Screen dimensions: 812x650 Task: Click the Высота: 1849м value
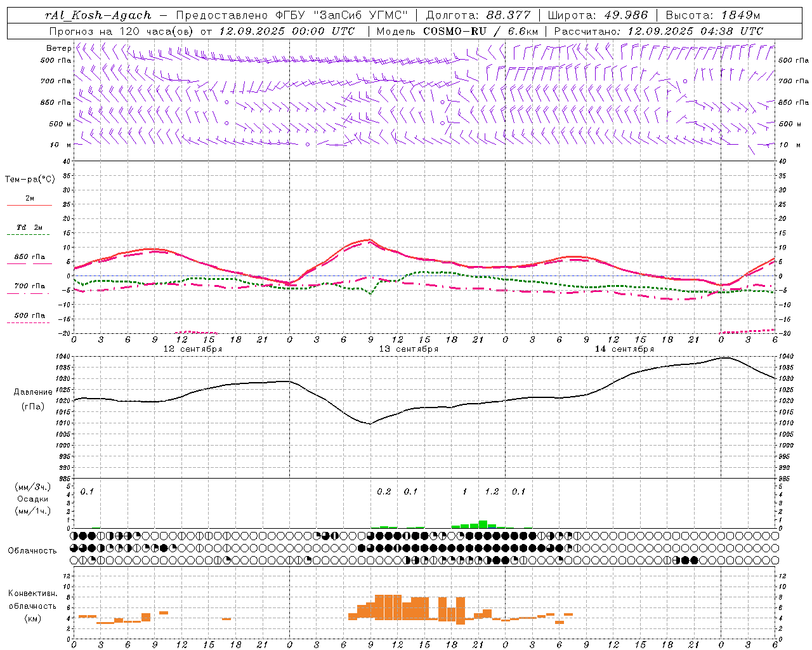tap(712, 15)
